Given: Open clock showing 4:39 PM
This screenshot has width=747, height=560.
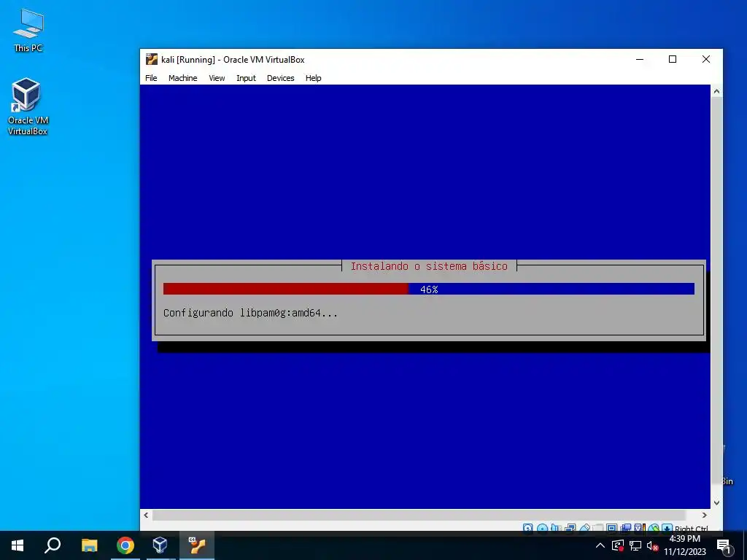Looking at the screenshot, I should (684, 545).
